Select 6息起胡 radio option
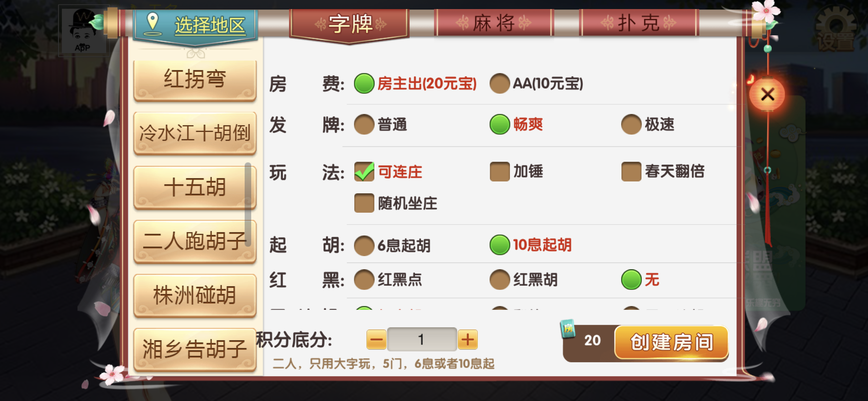Screen dimensions: 868x401 [364, 245]
